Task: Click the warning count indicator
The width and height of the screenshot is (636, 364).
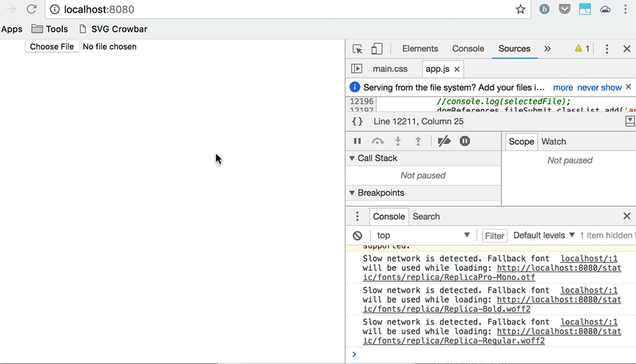Action: (582, 48)
